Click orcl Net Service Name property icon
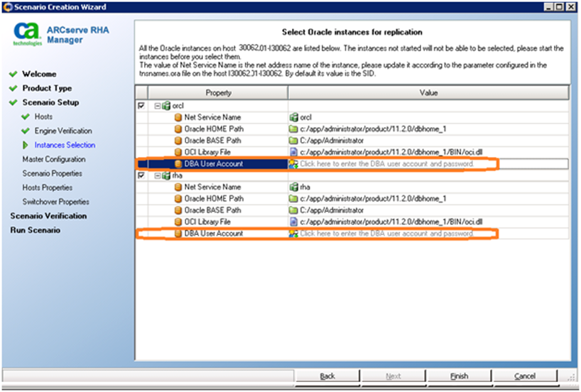Image resolution: width=581 pixels, height=392 pixels. click(x=178, y=118)
